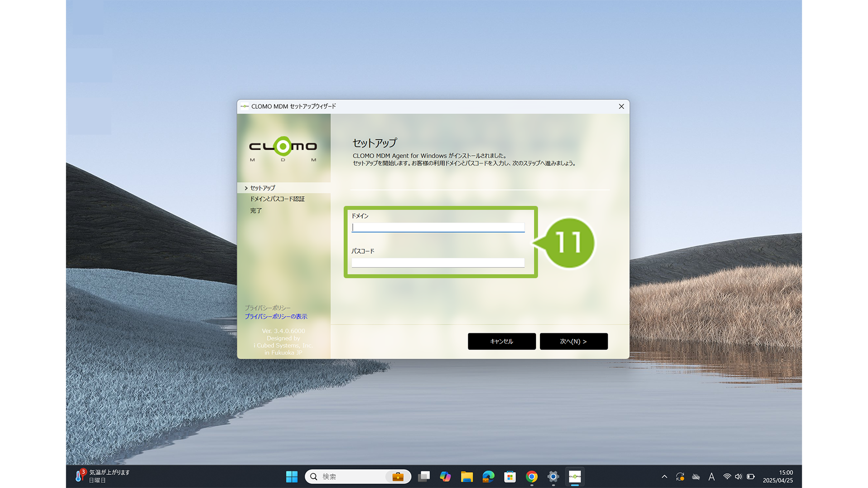Click the セットアップ heading text
The width and height of the screenshot is (868, 488).
click(x=374, y=143)
